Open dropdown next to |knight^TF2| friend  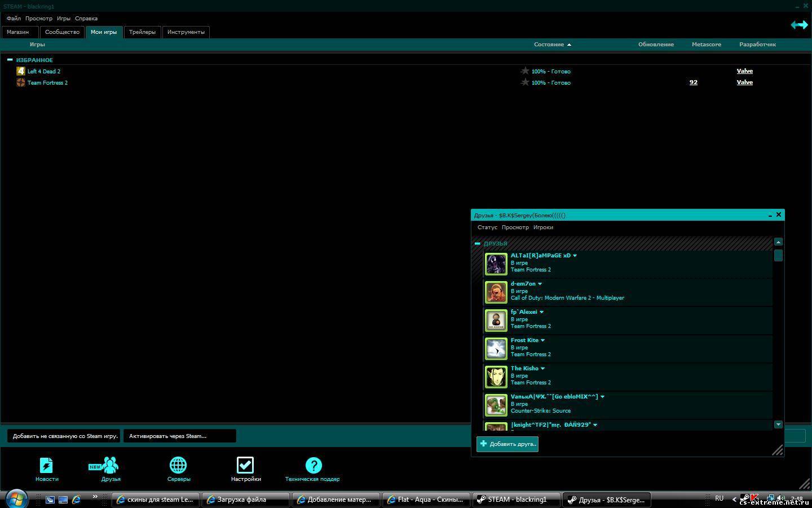[595, 425]
